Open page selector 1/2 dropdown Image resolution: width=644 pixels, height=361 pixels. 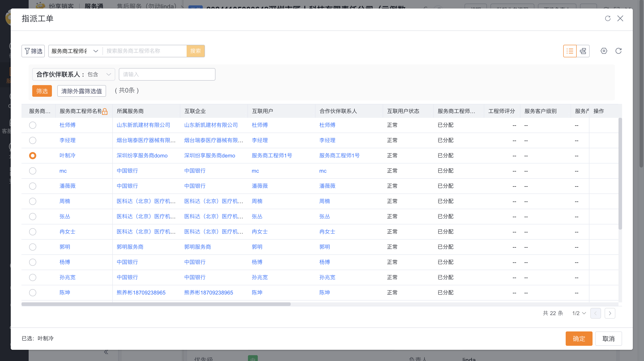tap(579, 313)
